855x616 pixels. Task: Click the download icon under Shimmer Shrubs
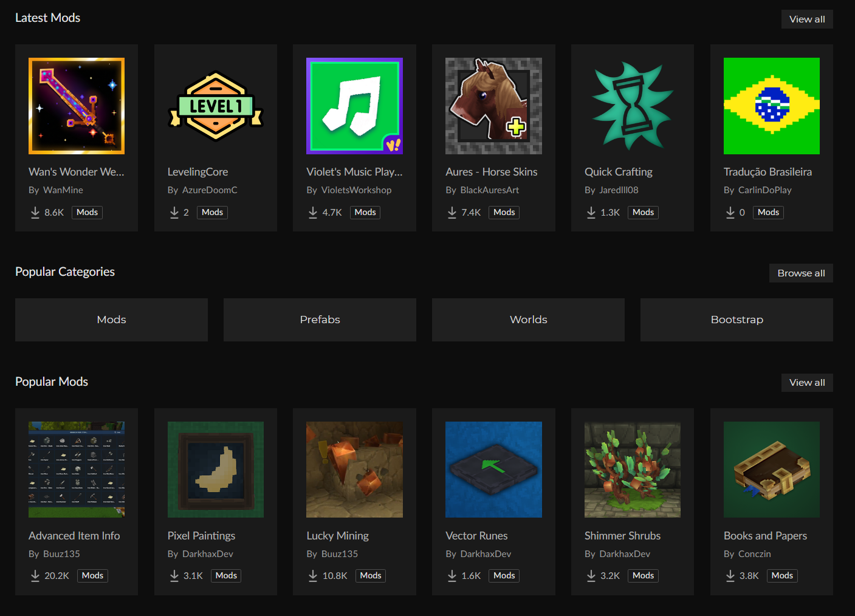[591, 575]
